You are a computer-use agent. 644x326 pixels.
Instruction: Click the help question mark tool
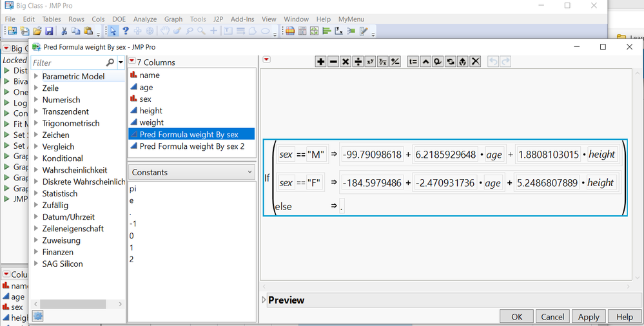(126, 31)
